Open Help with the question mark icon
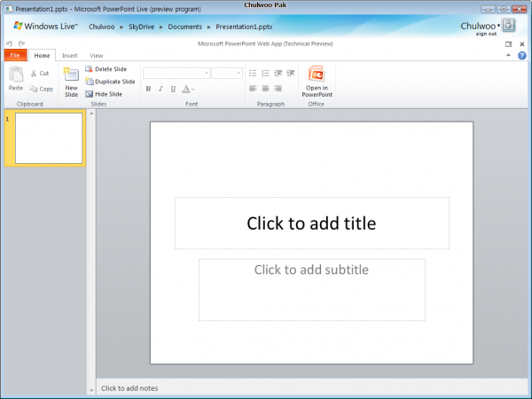 tap(522, 55)
